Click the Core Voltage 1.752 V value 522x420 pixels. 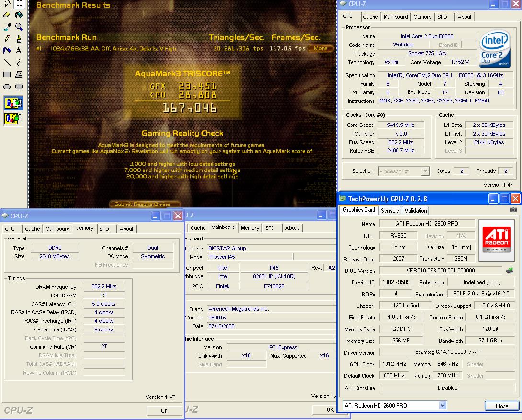point(460,62)
